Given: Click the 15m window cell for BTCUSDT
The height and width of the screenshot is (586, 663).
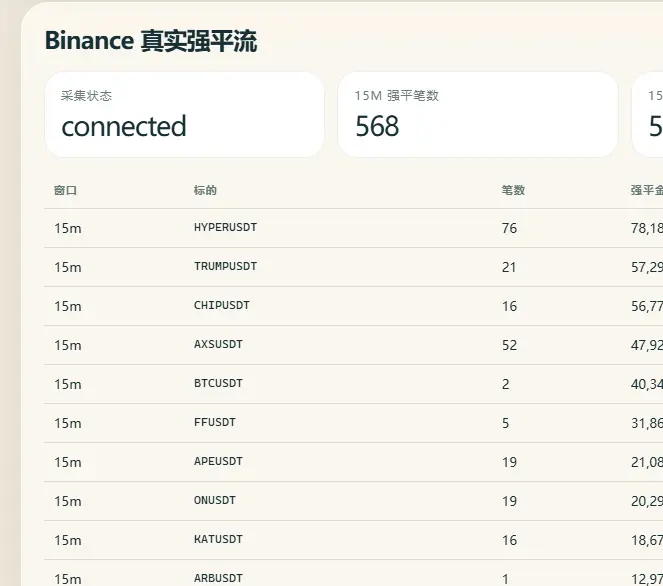Looking at the screenshot, I should click(68, 384).
